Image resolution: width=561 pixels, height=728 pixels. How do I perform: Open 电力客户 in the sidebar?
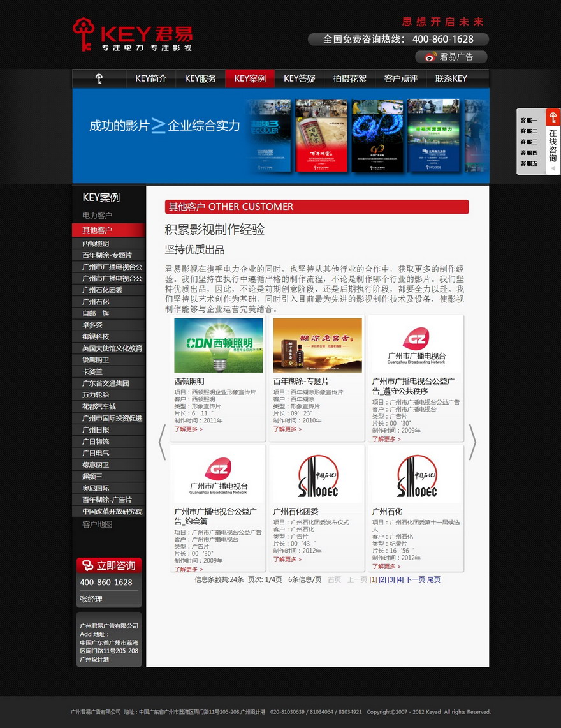[98, 216]
